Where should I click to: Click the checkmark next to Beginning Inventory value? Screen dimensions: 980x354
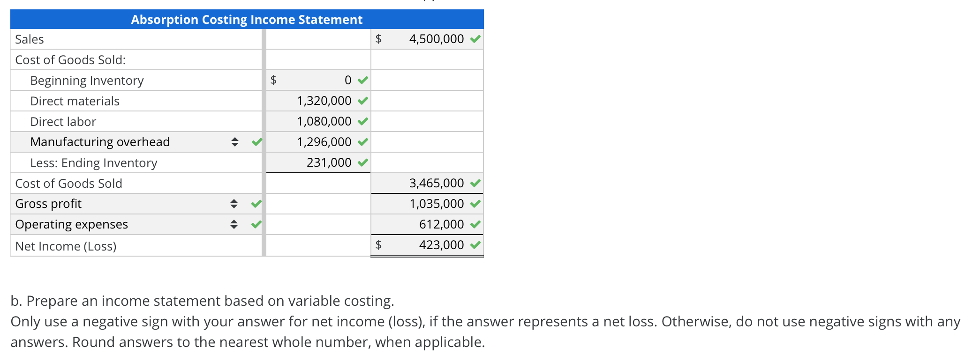point(362,80)
